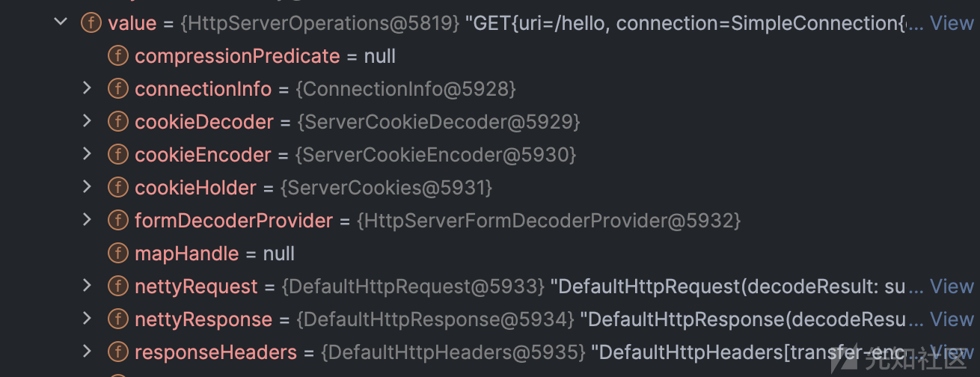
Task: Click the field icon beside compressionPredicate
Action: 117,56
